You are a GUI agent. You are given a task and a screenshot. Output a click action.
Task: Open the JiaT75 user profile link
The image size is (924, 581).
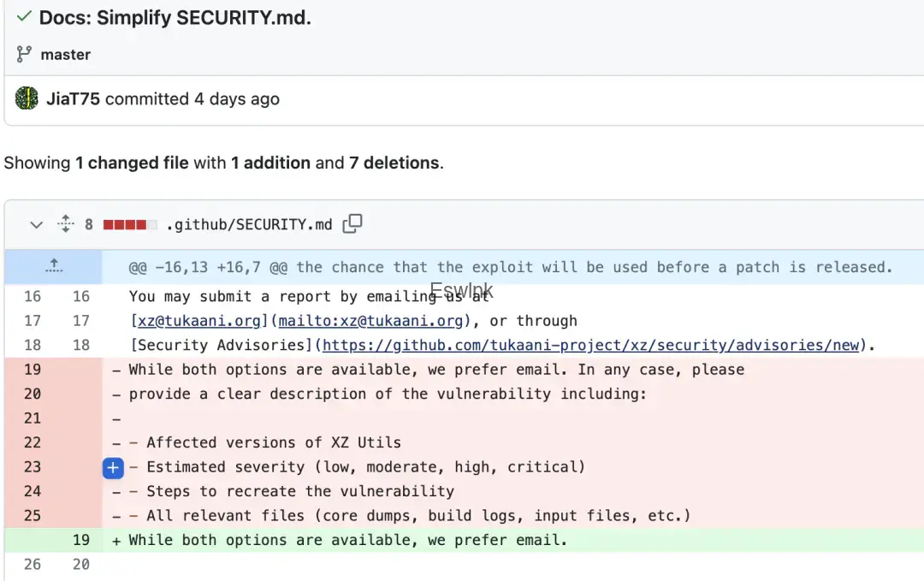[x=73, y=99]
